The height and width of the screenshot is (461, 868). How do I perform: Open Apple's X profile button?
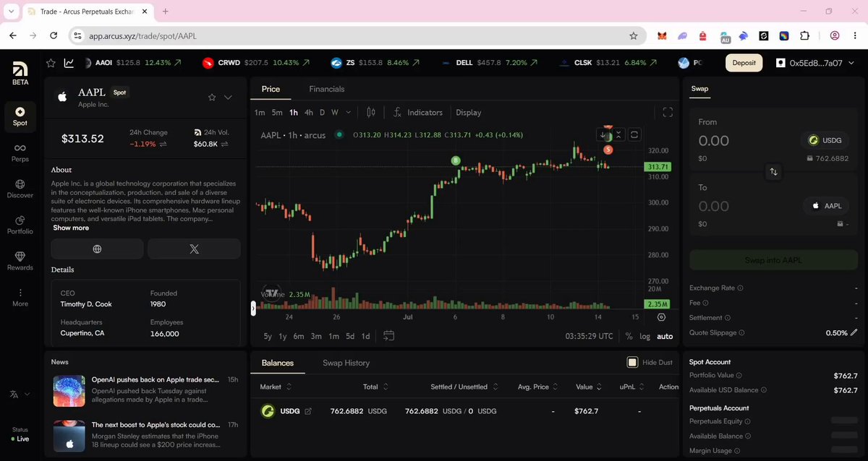[194, 249]
